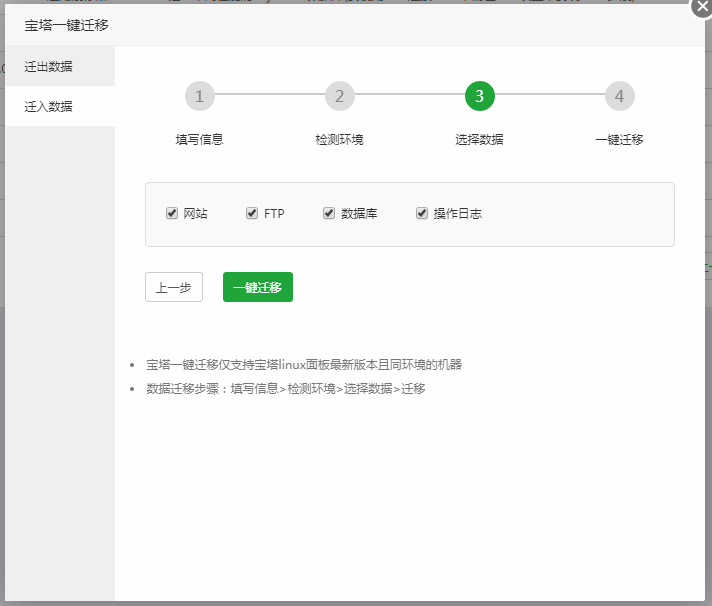Click the 检测环境 step label
712x606 pixels.
340,139
